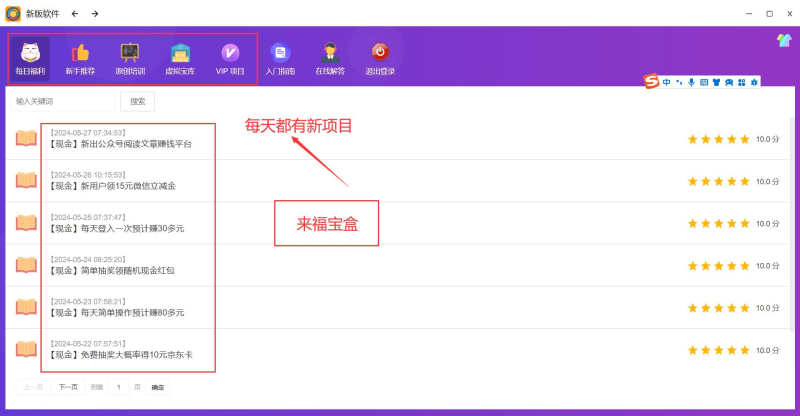
Task: Go back with the left arrow
Action: pyautogui.click(x=75, y=14)
